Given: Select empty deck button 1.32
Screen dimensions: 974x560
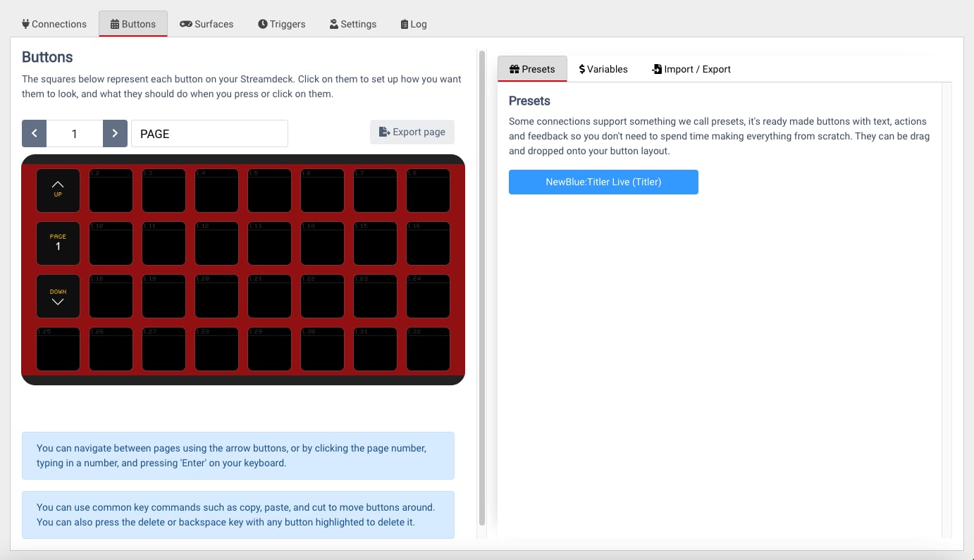Looking at the screenshot, I should [428, 349].
